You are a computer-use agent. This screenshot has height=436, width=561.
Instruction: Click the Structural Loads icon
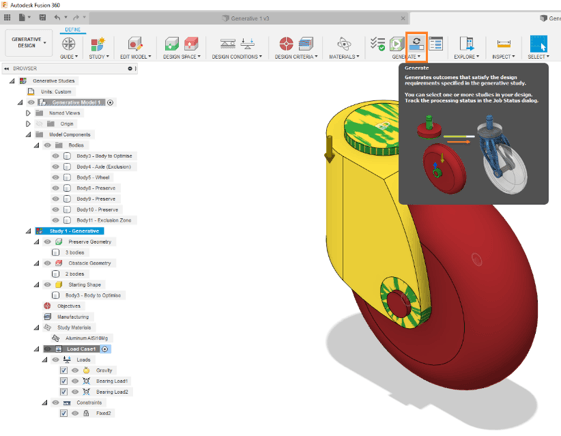[x=248, y=44]
